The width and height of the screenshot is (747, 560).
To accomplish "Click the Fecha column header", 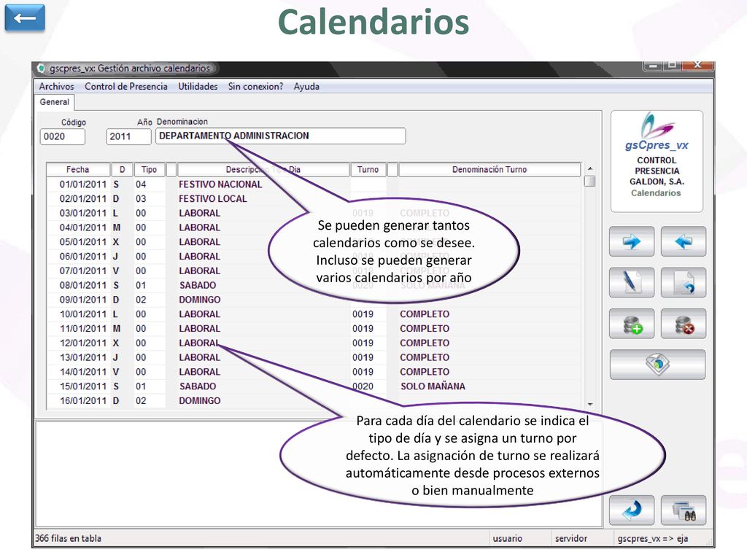I will (77, 169).
